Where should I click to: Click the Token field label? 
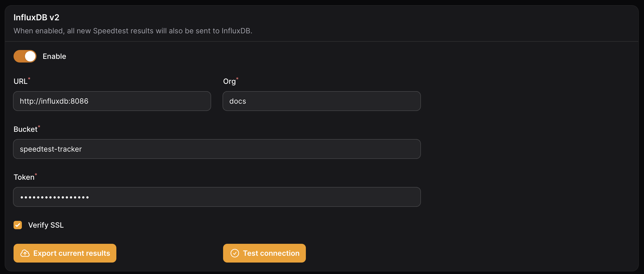tap(24, 177)
